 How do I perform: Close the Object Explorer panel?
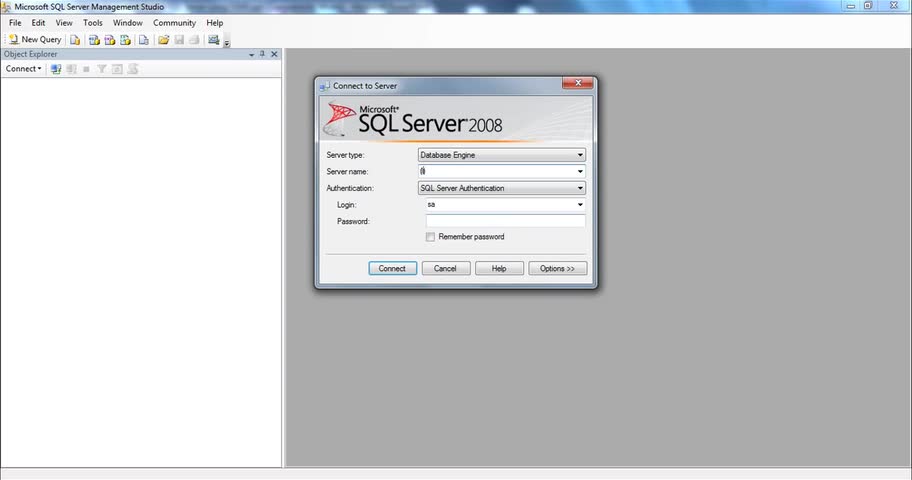(275, 54)
